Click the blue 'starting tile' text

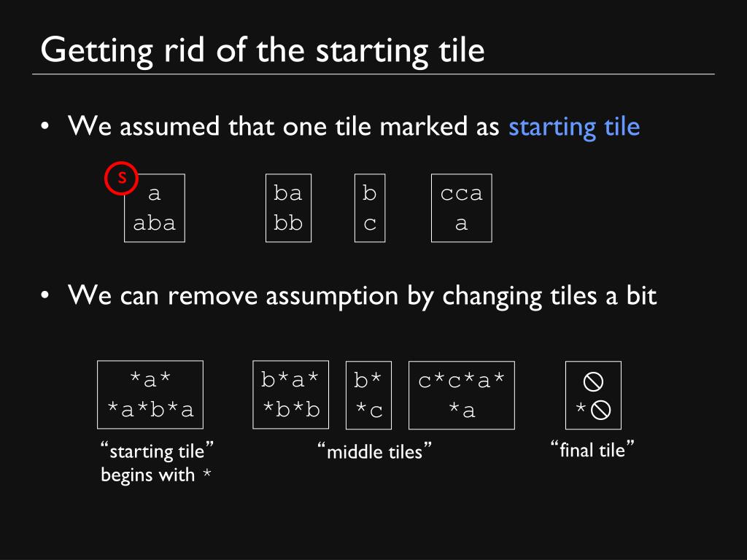pos(574,127)
